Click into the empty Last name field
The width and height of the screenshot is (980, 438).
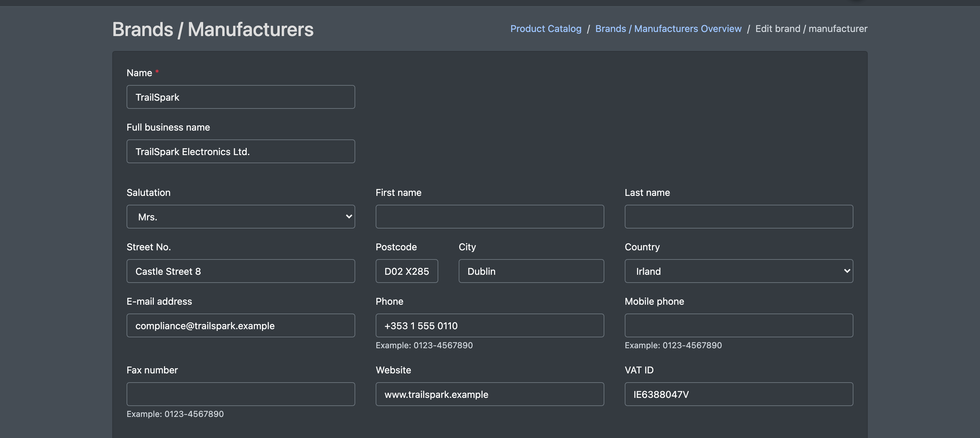pyautogui.click(x=738, y=217)
